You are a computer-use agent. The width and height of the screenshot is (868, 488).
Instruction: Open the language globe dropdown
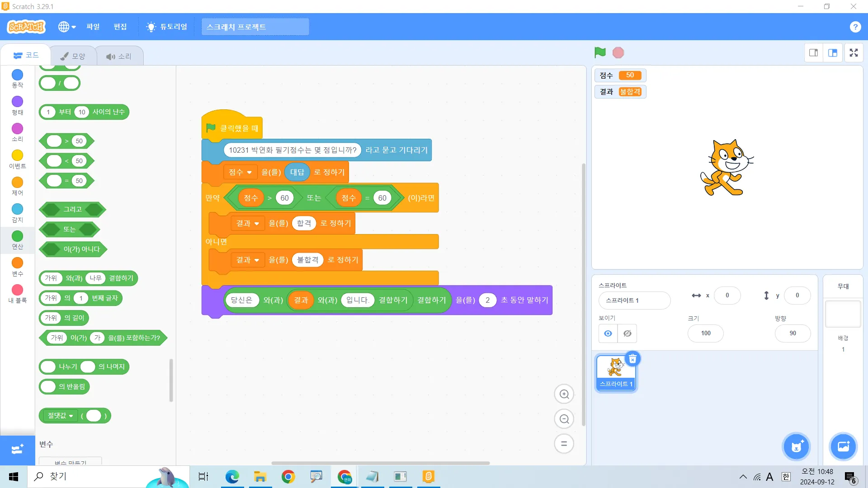(x=66, y=27)
